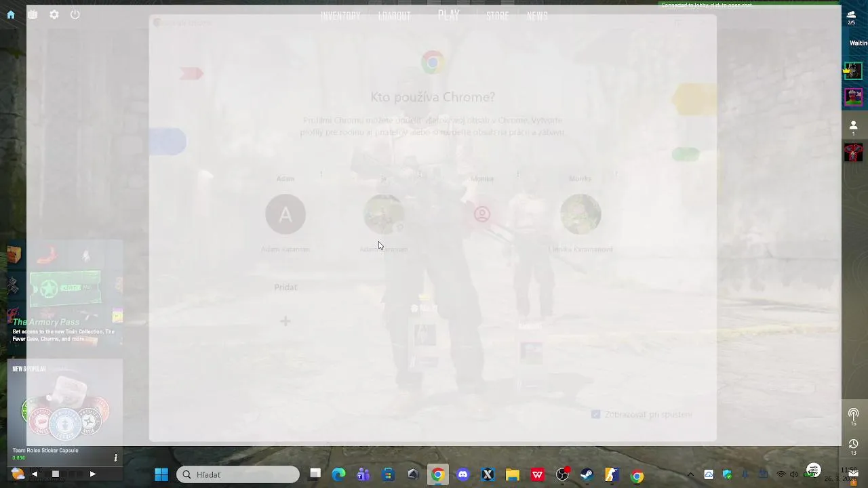The height and width of the screenshot is (488, 868).
Task: Open the INVENTORY tab
Action: coord(340,16)
